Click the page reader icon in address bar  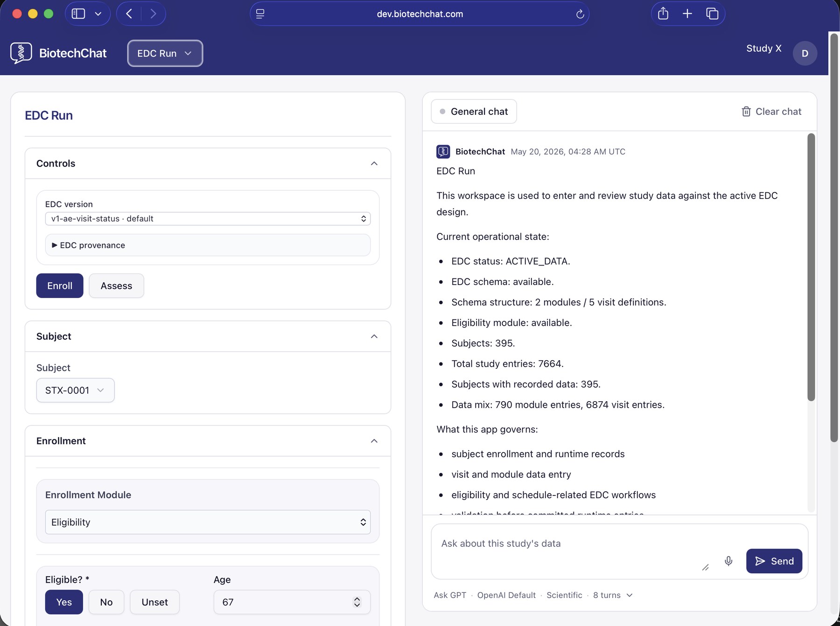click(x=260, y=14)
